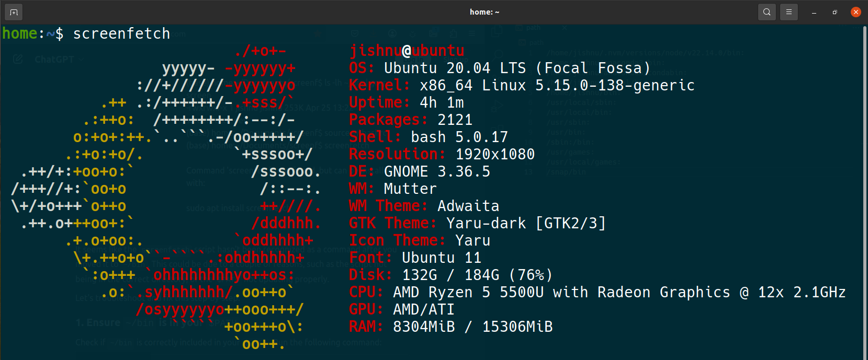Click the DE value 'GNOME 3.36.5'
Screen dimensions: 868x360
[437, 171]
